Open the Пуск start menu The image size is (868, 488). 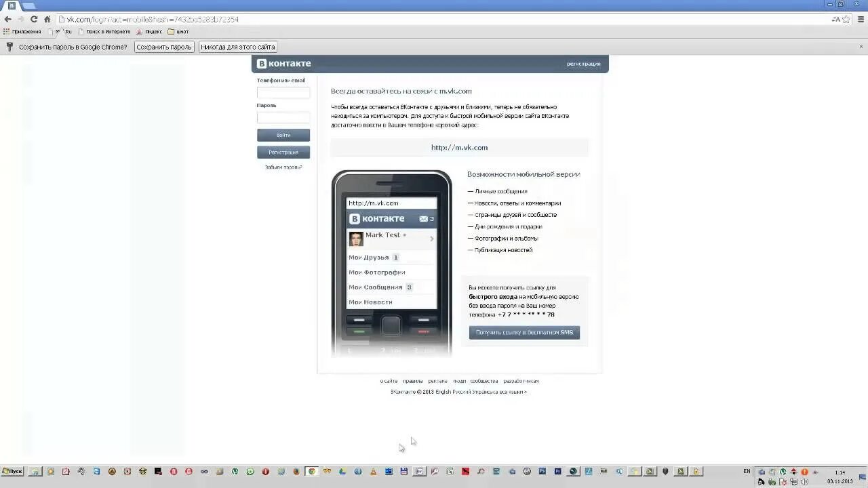pyautogui.click(x=12, y=472)
